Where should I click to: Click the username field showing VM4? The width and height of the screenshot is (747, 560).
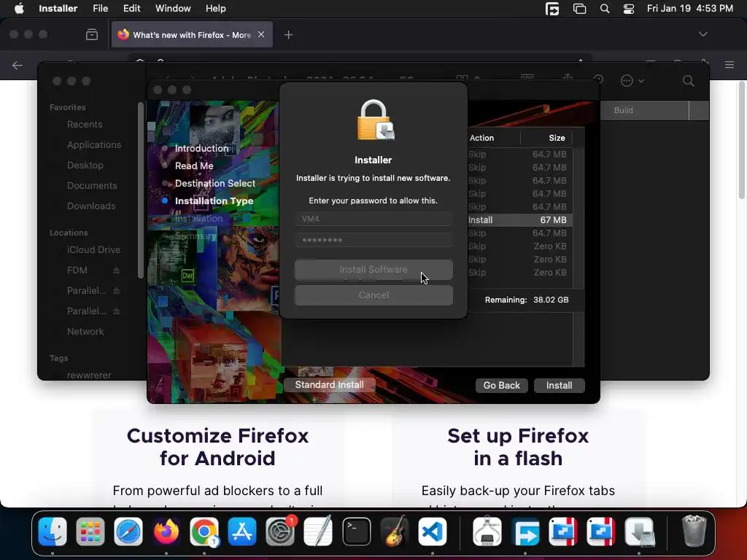(373, 219)
